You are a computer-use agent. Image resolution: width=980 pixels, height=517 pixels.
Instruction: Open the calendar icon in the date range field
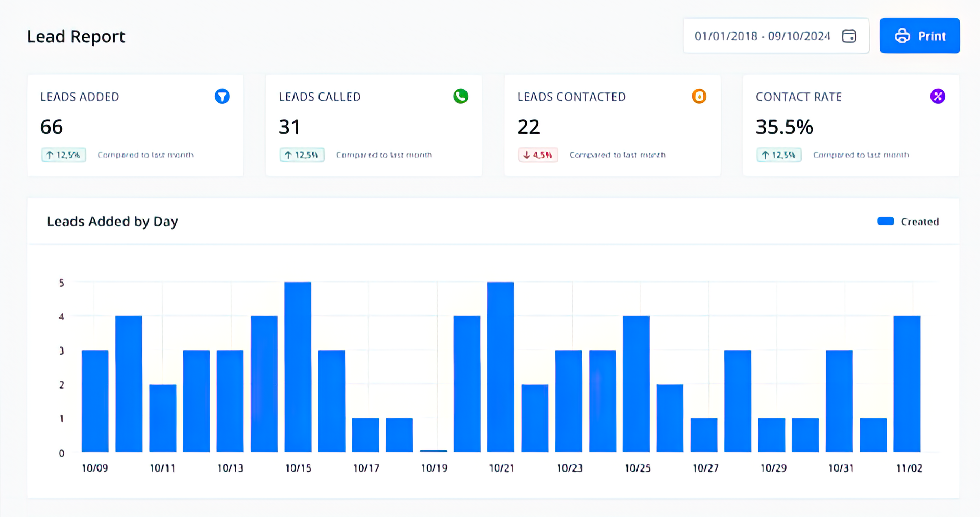[849, 35]
